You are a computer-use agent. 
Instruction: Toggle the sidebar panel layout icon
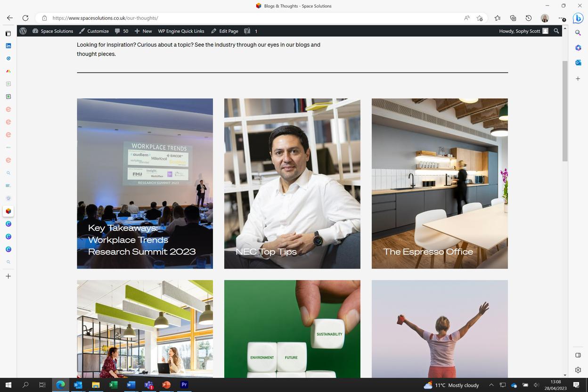point(578,355)
